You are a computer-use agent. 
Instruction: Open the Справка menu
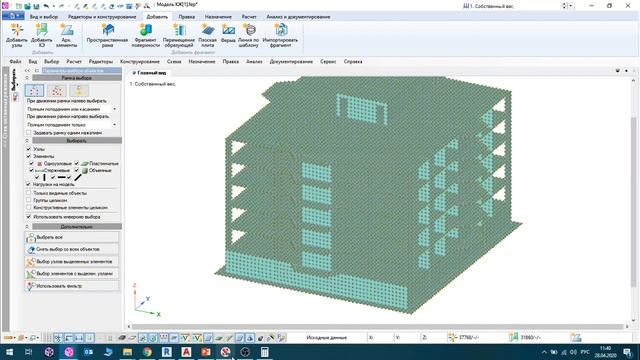click(353, 61)
